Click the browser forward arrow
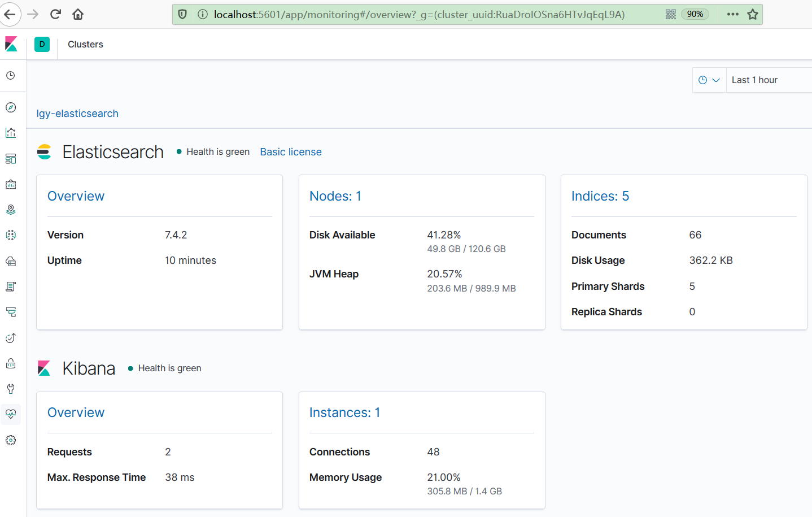This screenshot has width=812, height=517. point(33,14)
